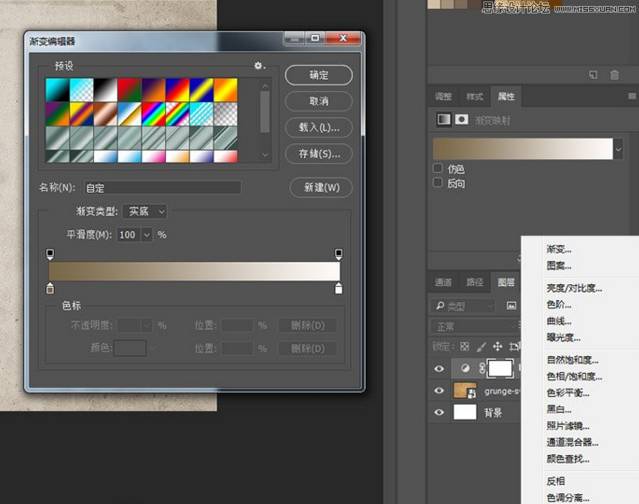Image resolution: width=639 pixels, height=504 pixels.
Task: Select the left opacity stop above gradient
Action: 50,255
